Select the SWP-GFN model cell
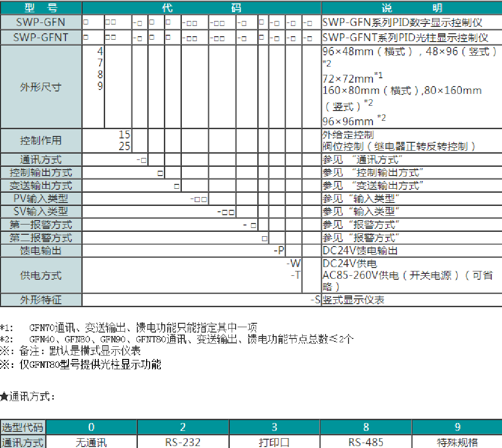Viewport: 502px width, 448px height. tap(41, 22)
